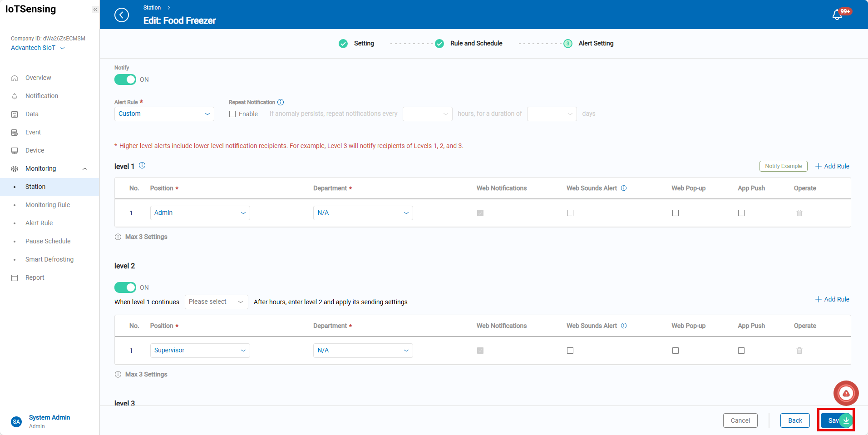This screenshot has height=435, width=868.
Task: Open the Alert Rule Custom dropdown
Action: [x=164, y=114]
